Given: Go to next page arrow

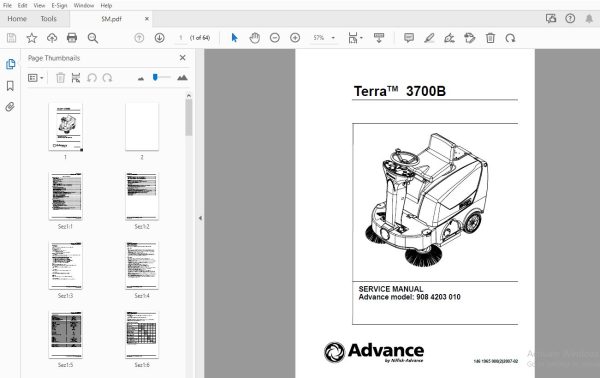Looking at the screenshot, I should [x=160, y=38].
